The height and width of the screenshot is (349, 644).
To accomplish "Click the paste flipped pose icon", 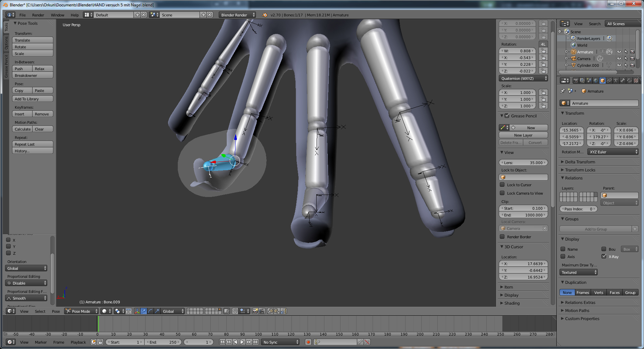I will pyautogui.click(x=283, y=311).
